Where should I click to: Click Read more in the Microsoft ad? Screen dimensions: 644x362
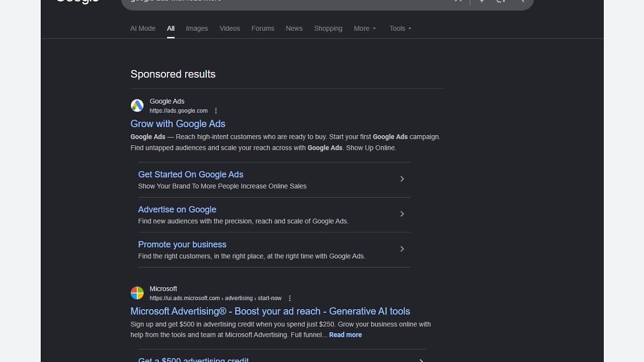[345, 335]
